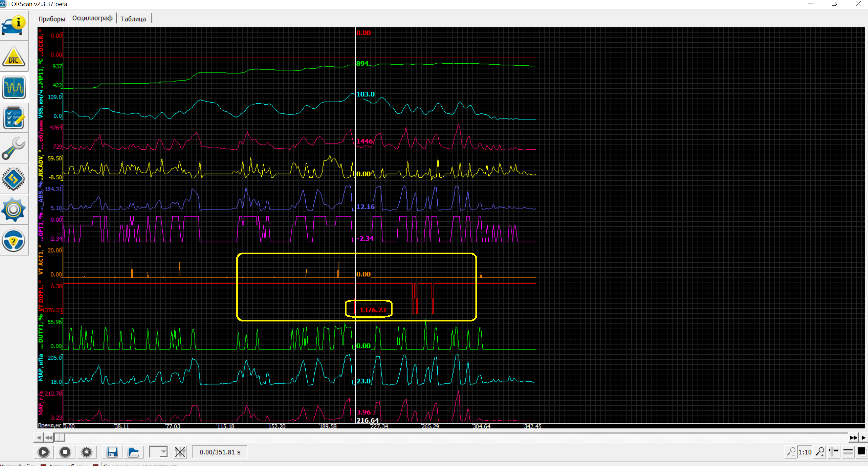The height and width of the screenshot is (466, 868).
Task: Start data recording with the play button
Action: pos(44,452)
